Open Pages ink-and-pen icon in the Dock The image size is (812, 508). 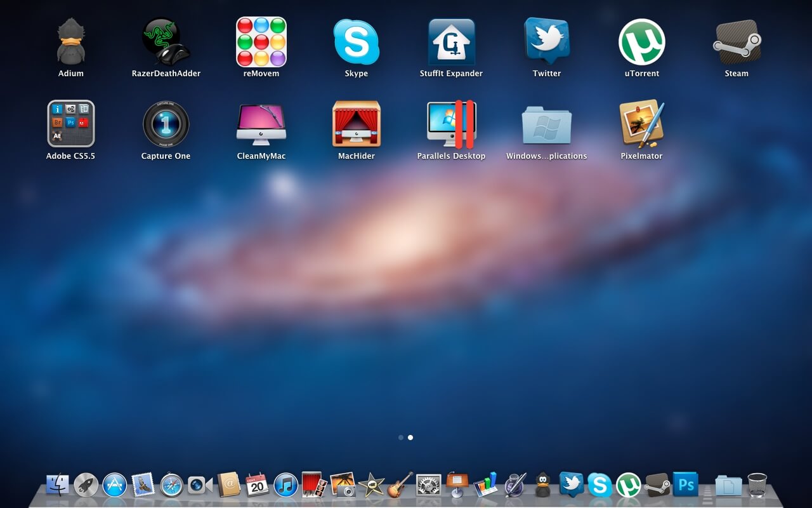514,485
